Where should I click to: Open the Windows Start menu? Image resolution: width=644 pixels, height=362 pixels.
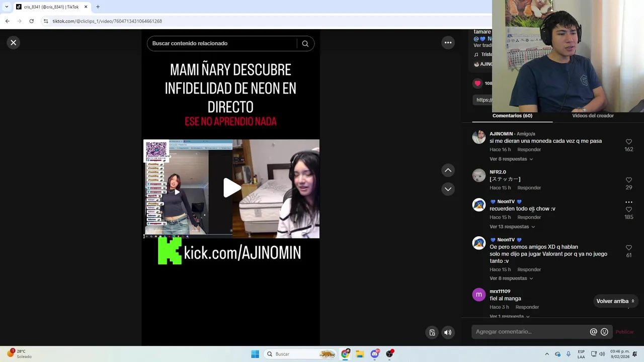click(255, 354)
